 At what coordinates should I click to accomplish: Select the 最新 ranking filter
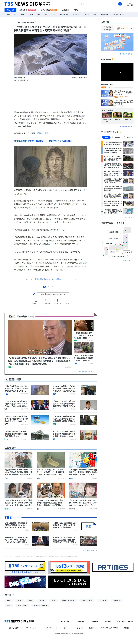(x=106, y=137)
